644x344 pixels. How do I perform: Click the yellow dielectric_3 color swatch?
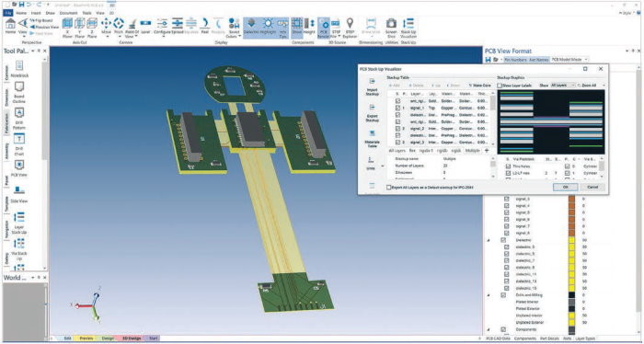coord(571,247)
